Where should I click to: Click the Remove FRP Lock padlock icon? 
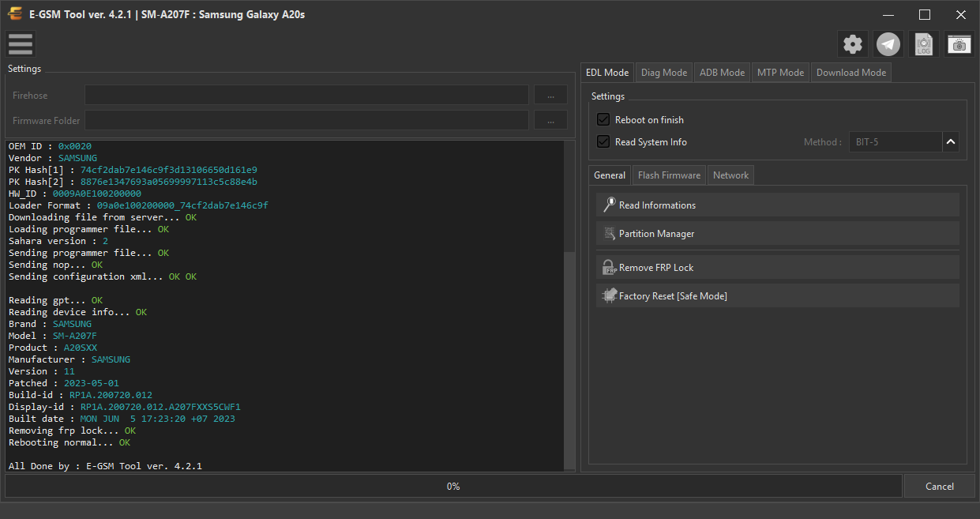click(609, 267)
